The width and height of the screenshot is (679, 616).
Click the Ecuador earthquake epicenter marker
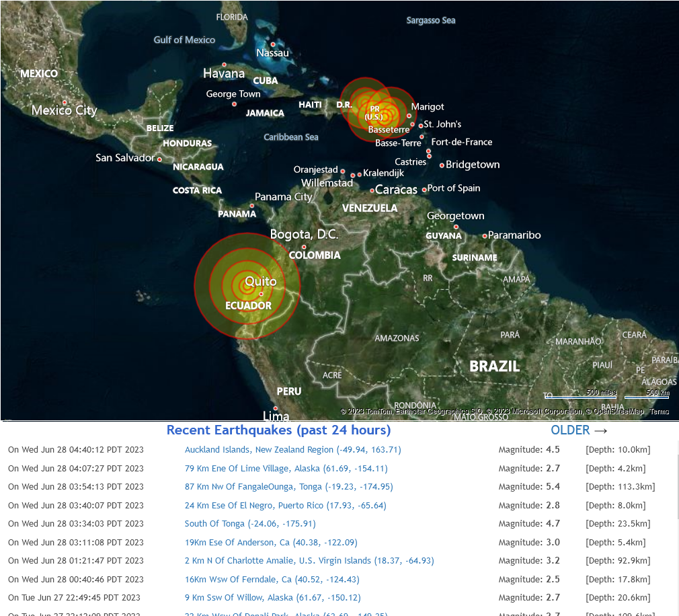(x=247, y=286)
